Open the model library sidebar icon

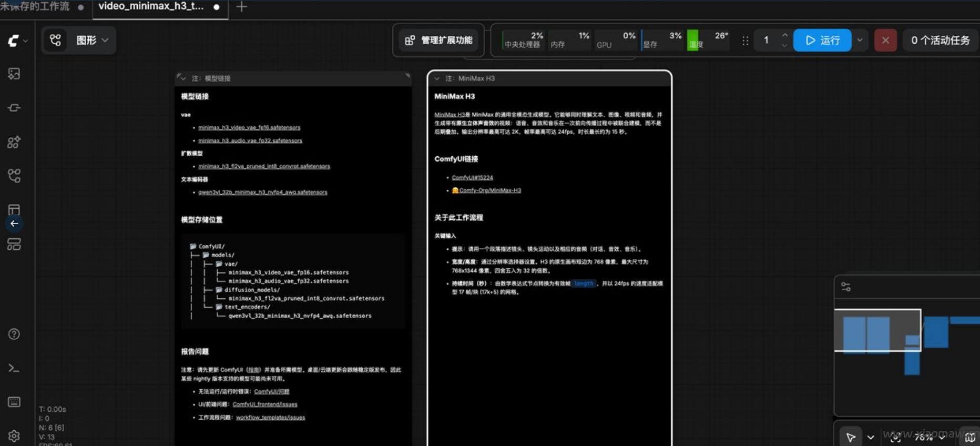point(14,142)
